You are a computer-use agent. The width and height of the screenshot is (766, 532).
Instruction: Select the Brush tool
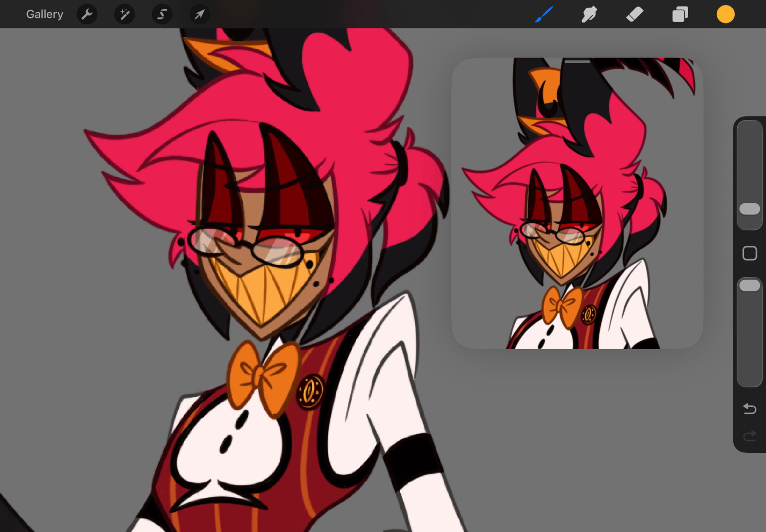tap(544, 15)
